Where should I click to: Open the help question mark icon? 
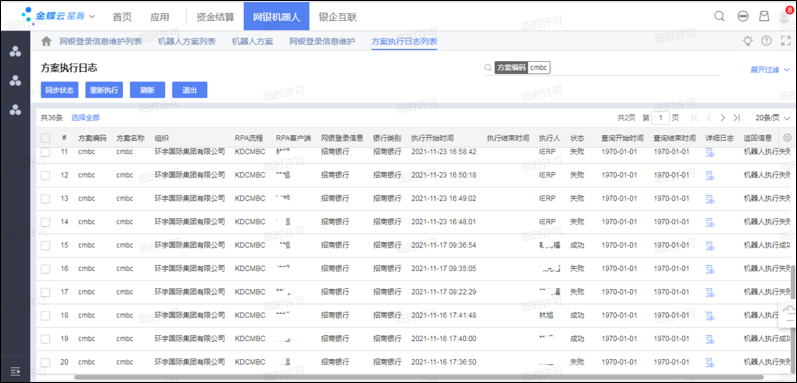pos(766,41)
